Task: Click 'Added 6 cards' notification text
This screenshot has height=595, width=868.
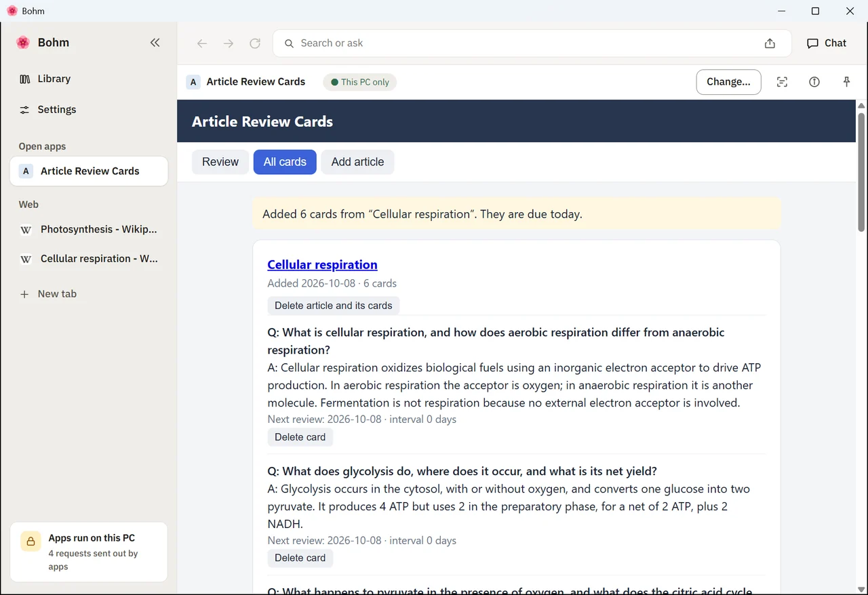Action: [x=422, y=214]
